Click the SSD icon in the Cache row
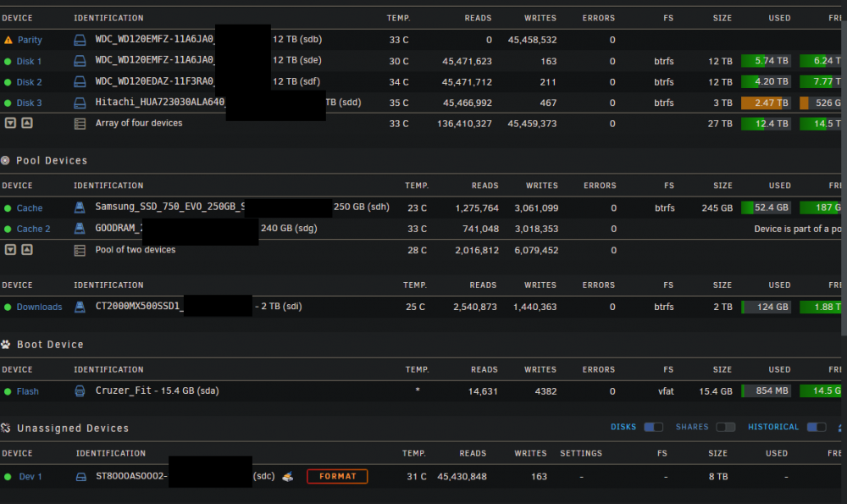Image resolution: width=847 pixels, height=504 pixels. [80, 208]
